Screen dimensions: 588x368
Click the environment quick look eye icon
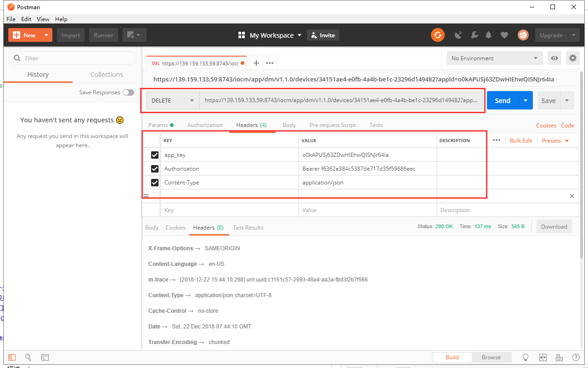(x=555, y=58)
